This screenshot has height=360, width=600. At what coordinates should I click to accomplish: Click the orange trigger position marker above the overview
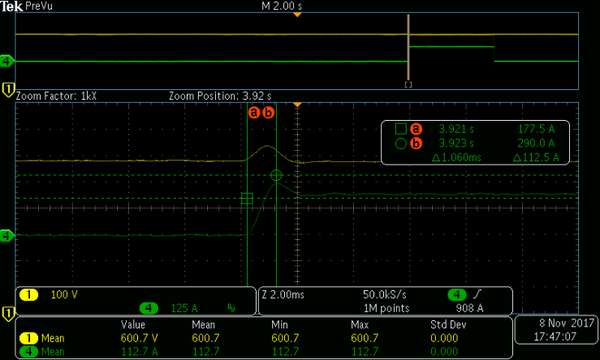coord(297,15)
